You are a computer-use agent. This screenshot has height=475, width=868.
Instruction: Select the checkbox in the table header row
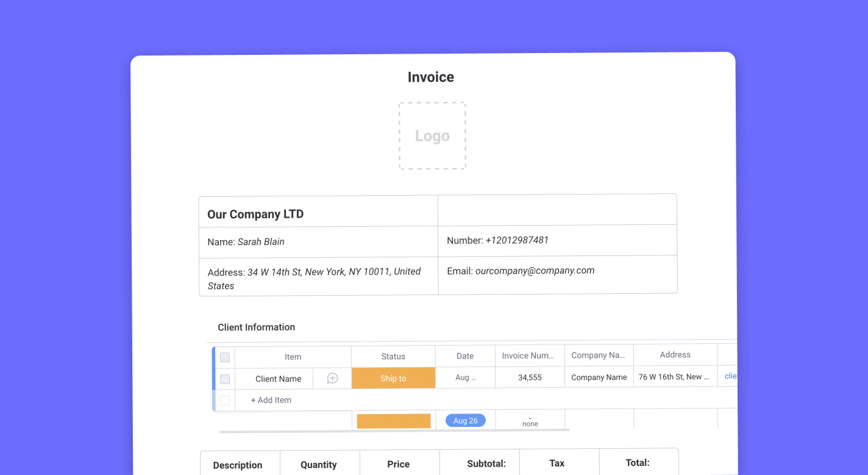click(x=224, y=357)
